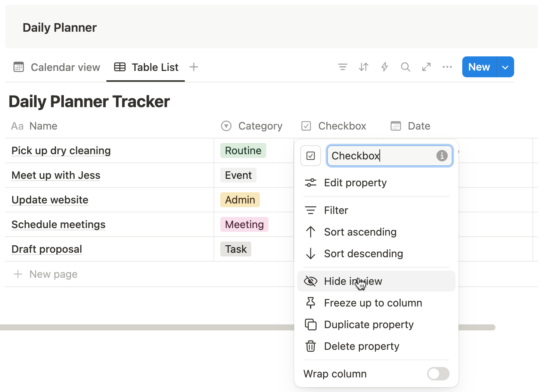547x392 pixels.
Task: Choose Edit property from the menu
Action: (x=376, y=183)
